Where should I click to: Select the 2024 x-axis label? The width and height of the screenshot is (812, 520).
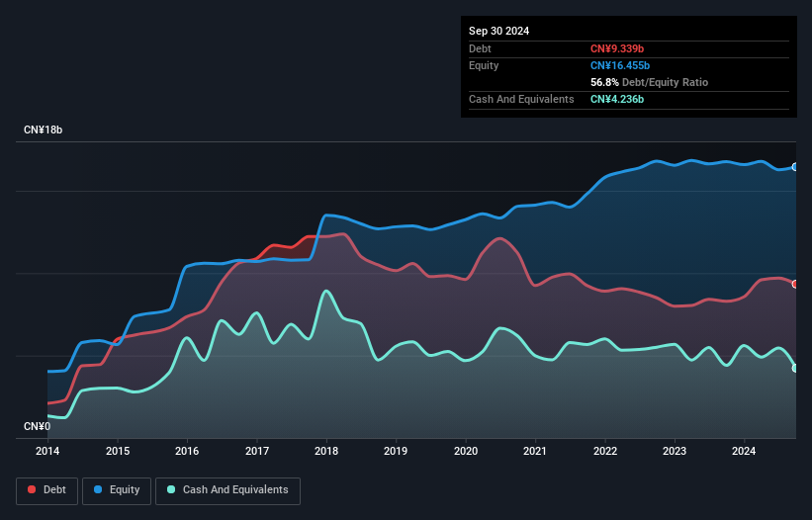(744, 451)
